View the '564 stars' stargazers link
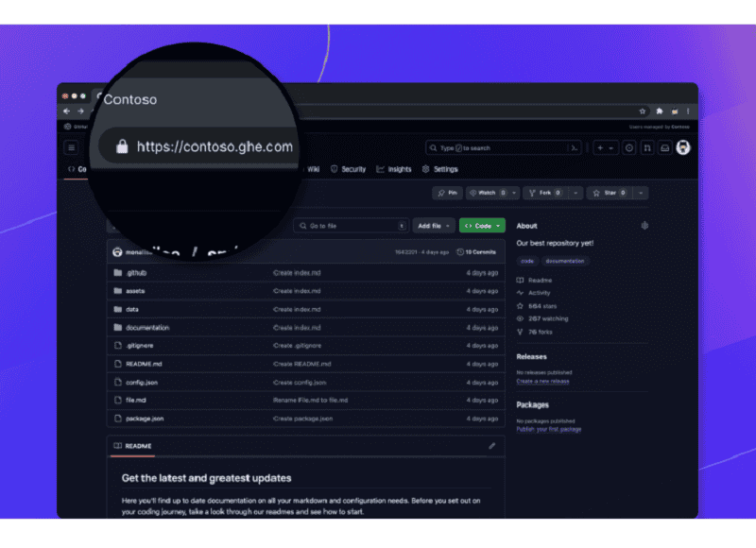Image resolution: width=756 pixels, height=548 pixels. (537, 306)
